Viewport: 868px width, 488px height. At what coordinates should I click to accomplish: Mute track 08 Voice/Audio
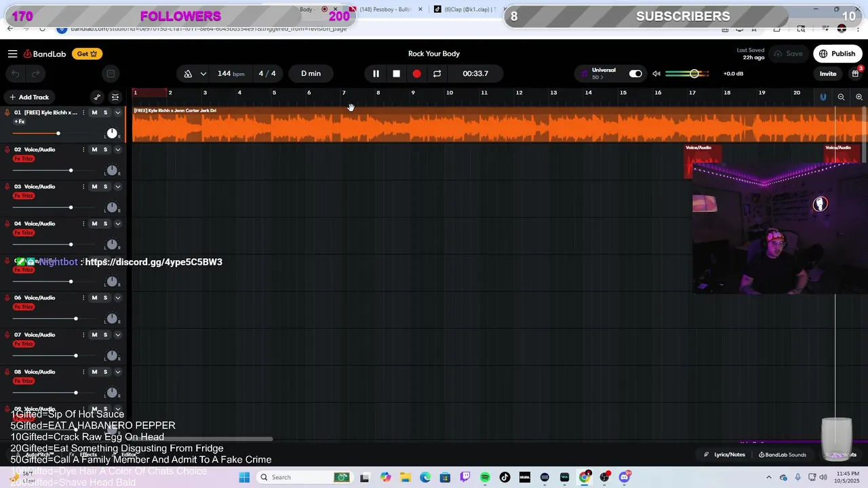click(94, 372)
